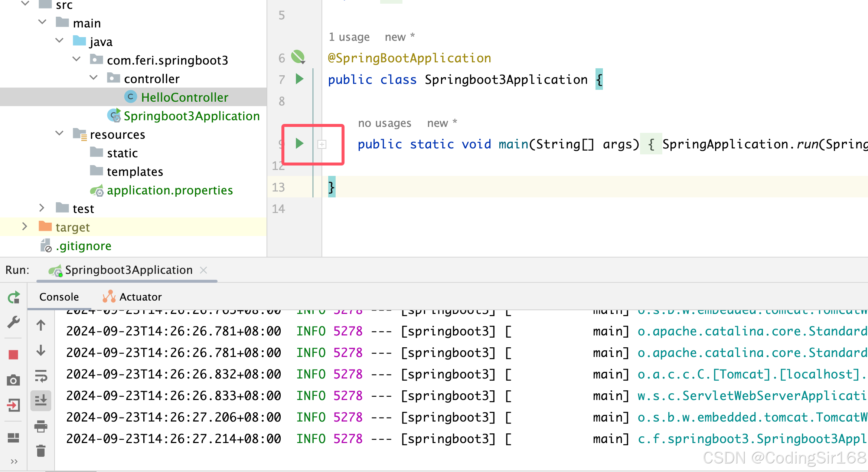
Task: Click the camera thread dump icon
Action: pos(13,380)
